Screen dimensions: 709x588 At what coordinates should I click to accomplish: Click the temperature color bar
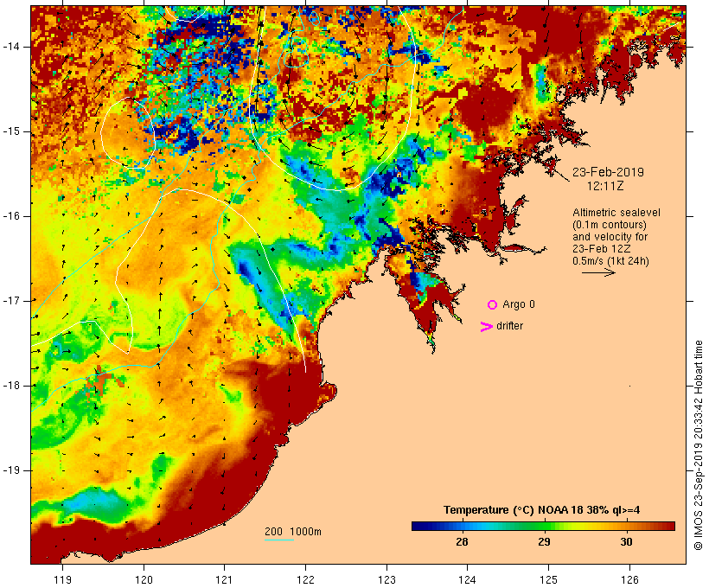pos(543,526)
